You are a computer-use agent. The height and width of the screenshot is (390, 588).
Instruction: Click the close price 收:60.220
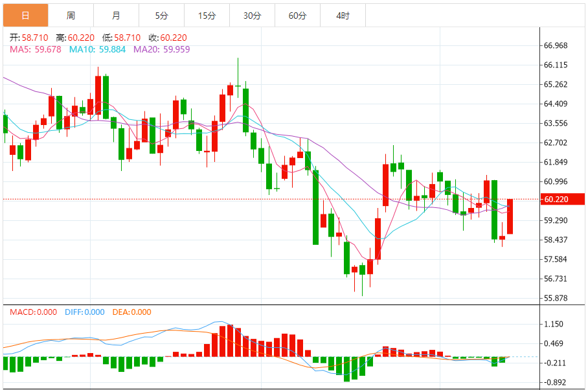coord(168,38)
